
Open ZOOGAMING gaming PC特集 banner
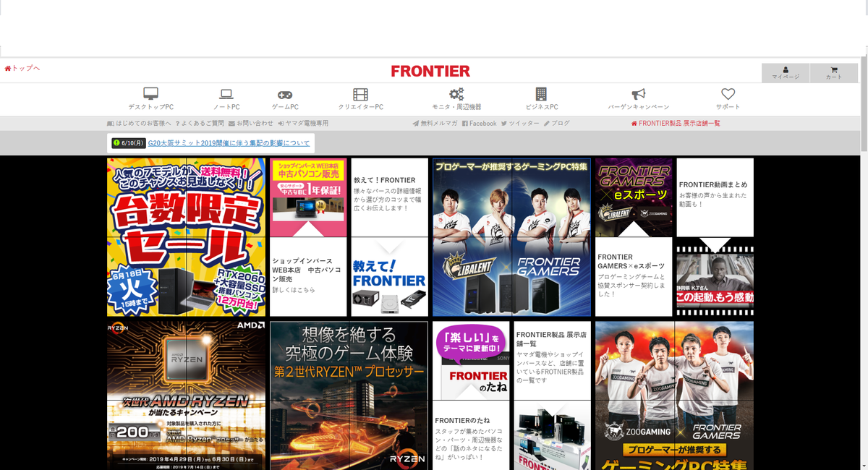coord(674,396)
